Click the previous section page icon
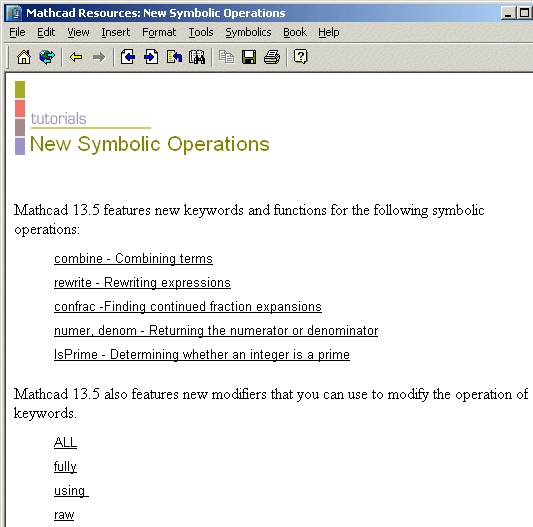 [x=127, y=57]
